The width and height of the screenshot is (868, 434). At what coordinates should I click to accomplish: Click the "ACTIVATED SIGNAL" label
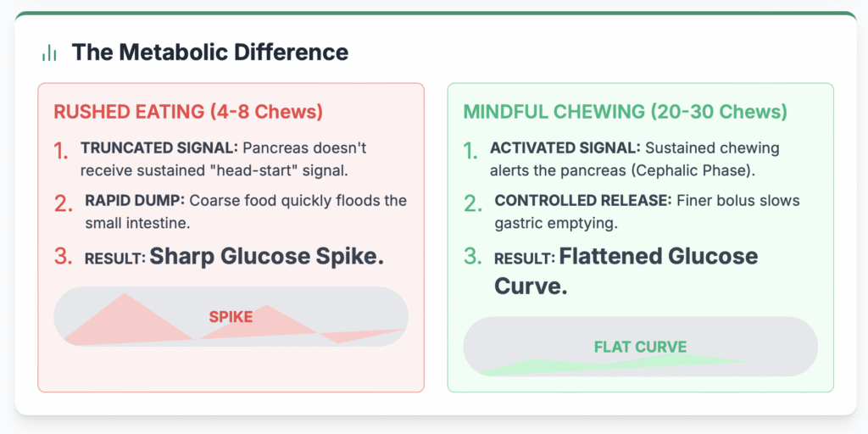564,148
